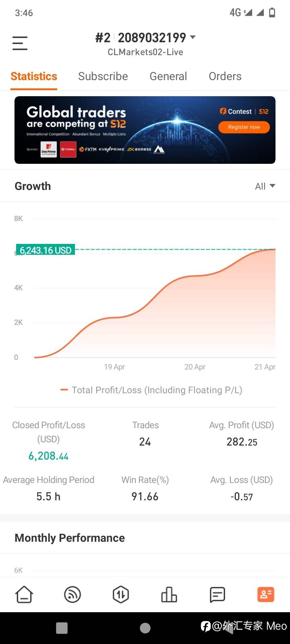
Task: Tap the trade arrows hexagon icon
Action: pos(121,594)
